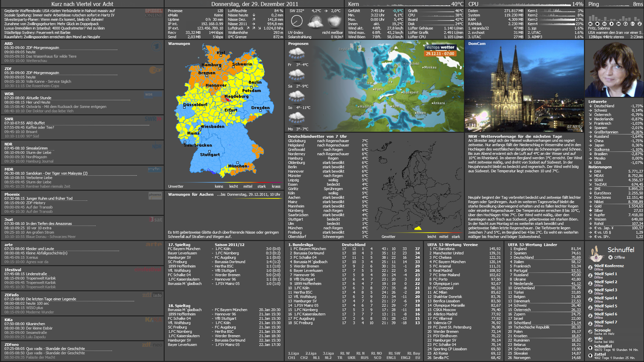The width and height of the screenshot is (644, 362).
Task: Skip to previous track in media player
Action: click(590, 24)
